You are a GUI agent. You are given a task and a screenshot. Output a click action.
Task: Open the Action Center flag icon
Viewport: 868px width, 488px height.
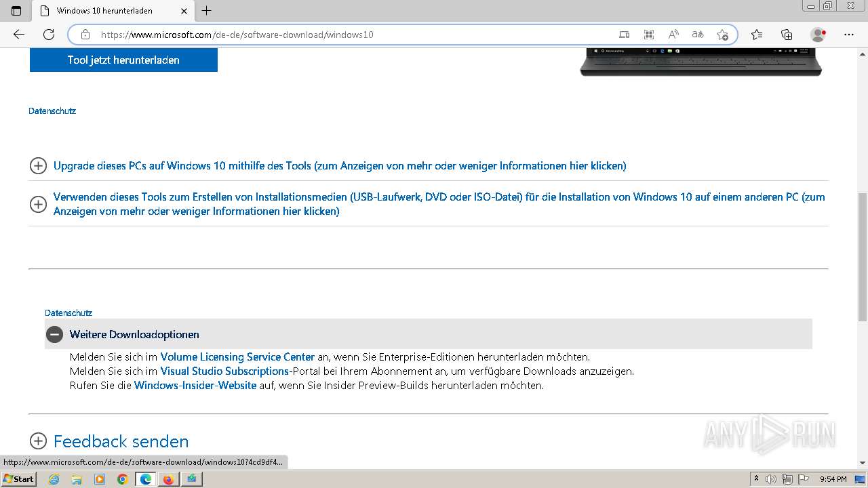802,479
